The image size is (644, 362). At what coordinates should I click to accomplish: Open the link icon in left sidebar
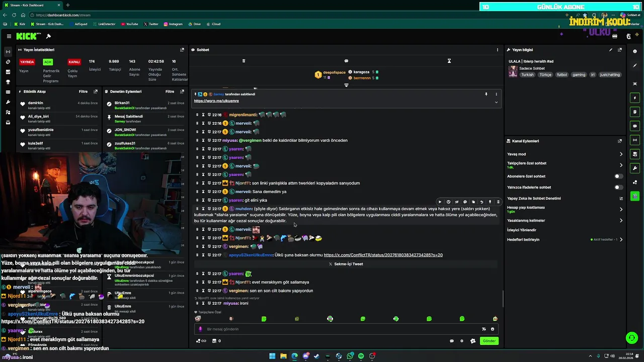click(8, 62)
